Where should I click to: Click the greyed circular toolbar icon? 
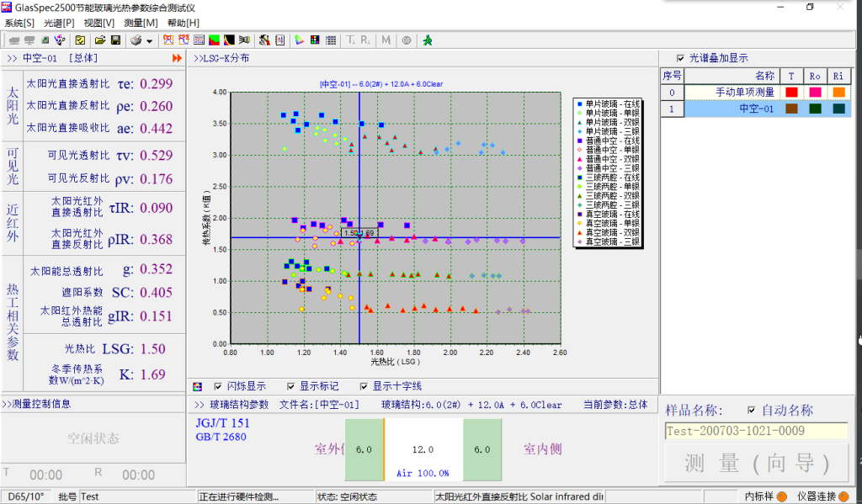(407, 40)
